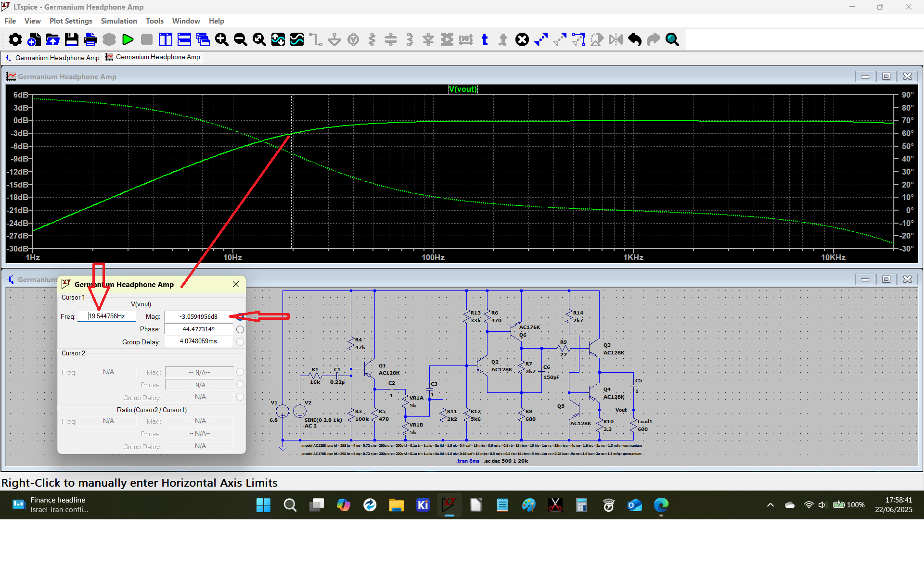The width and height of the screenshot is (924, 566).
Task: Click the 90° label on phase axis
Action: coord(908,95)
